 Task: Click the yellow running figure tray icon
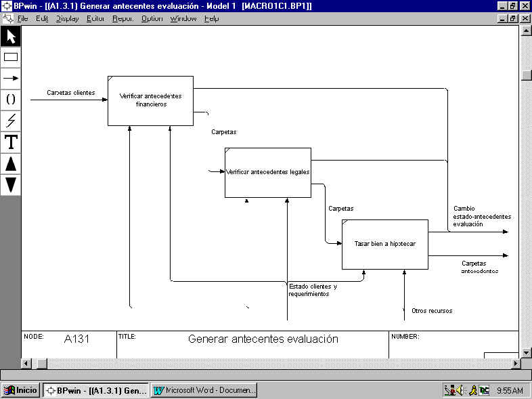click(473, 390)
